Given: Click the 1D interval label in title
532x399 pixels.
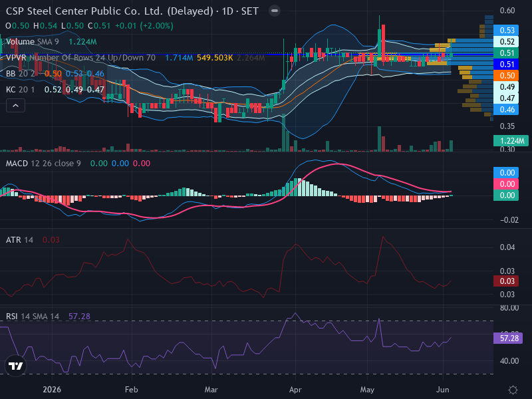Looking at the screenshot, I should (x=227, y=11).
